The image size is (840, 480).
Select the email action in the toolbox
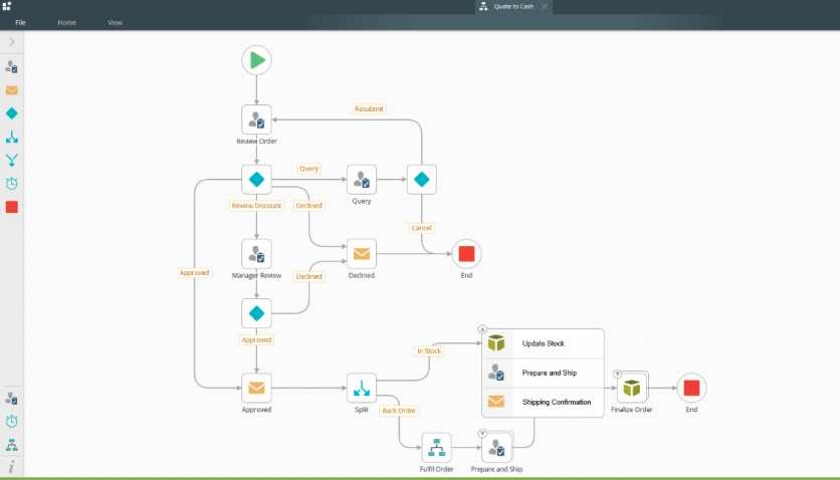pos(12,91)
